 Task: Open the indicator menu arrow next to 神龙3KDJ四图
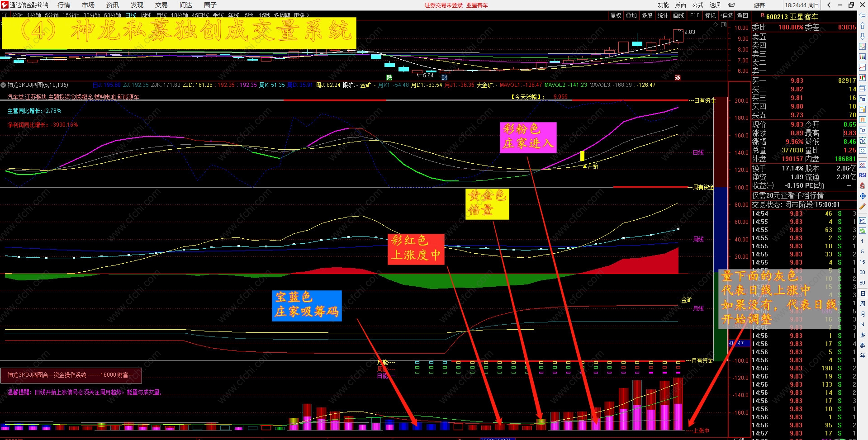point(3,85)
